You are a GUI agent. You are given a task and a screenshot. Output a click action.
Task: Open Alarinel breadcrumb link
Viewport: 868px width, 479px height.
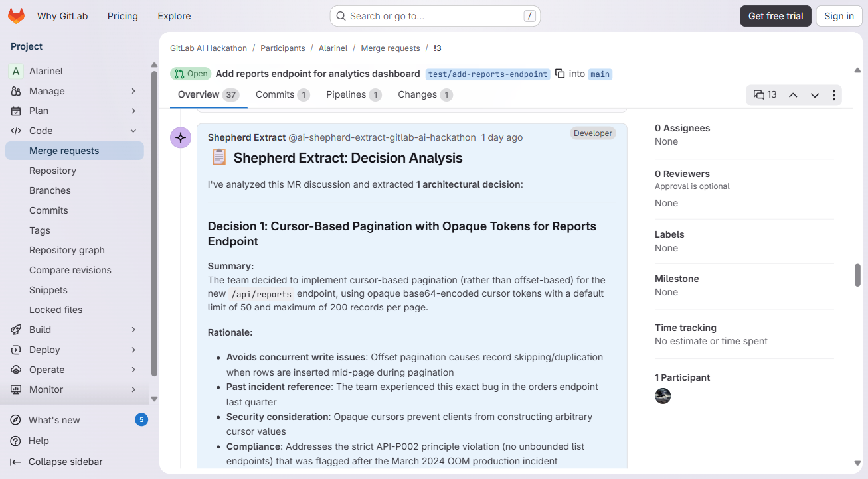click(x=333, y=48)
